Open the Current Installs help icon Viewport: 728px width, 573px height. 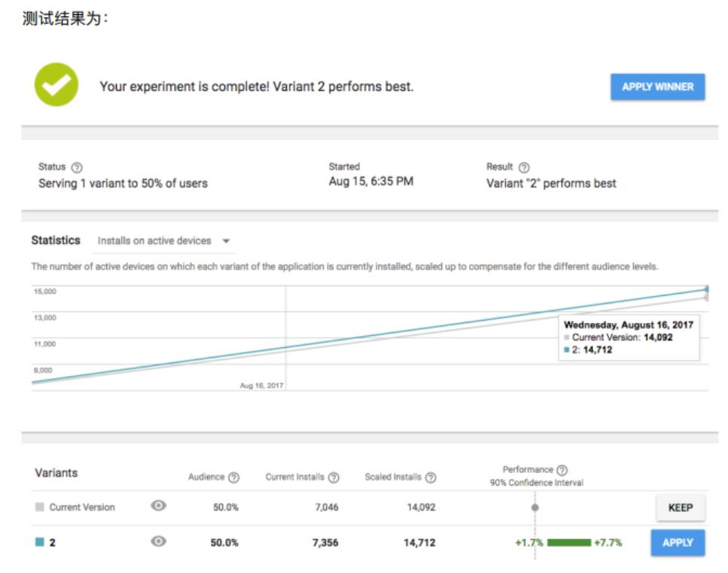[x=334, y=477]
